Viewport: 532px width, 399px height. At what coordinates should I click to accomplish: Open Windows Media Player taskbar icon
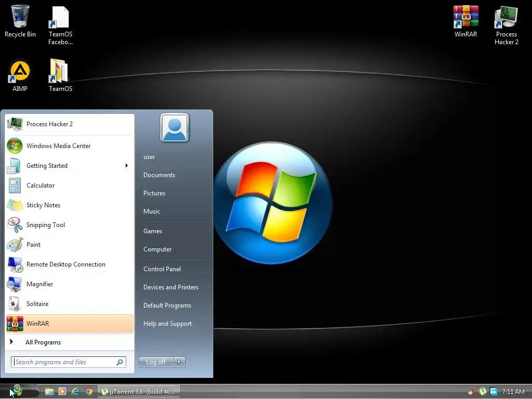click(x=62, y=392)
